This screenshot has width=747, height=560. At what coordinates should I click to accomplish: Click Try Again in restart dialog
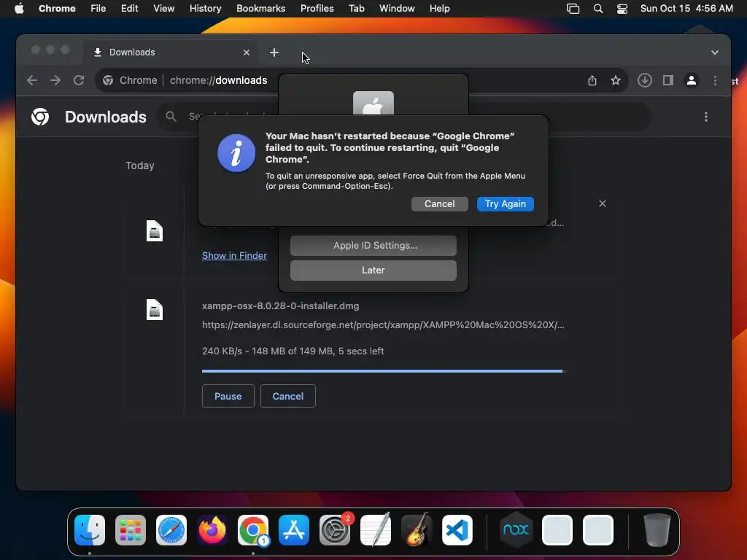(x=505, y=204)
